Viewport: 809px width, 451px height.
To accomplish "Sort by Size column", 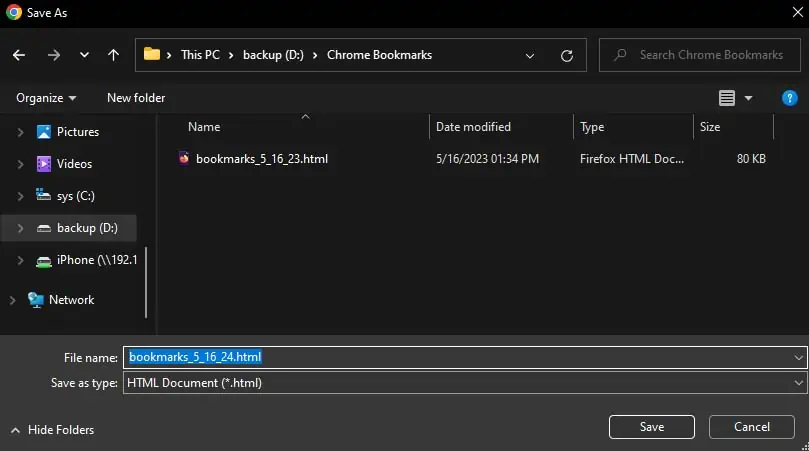I will pos(710,127).
